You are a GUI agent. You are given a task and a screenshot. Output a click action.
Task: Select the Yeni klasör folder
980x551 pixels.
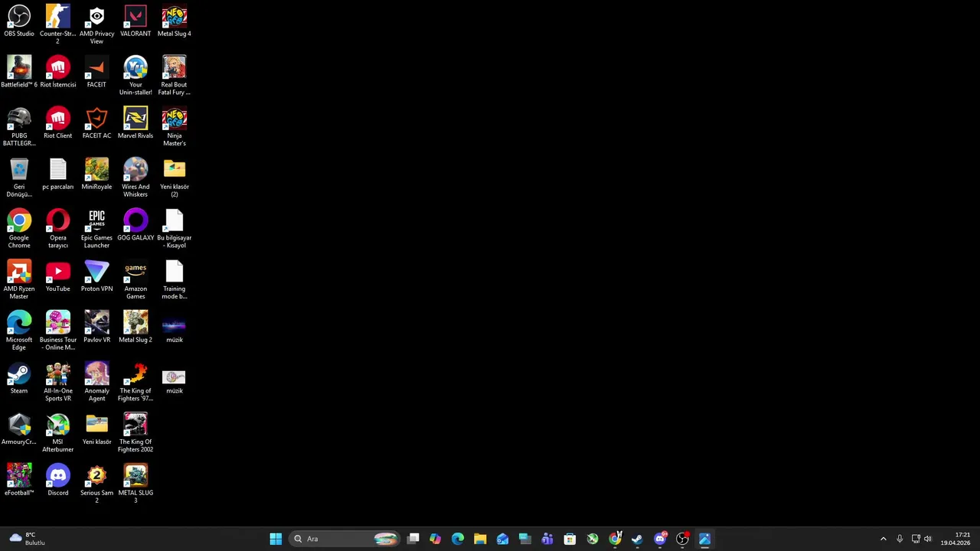96,429
